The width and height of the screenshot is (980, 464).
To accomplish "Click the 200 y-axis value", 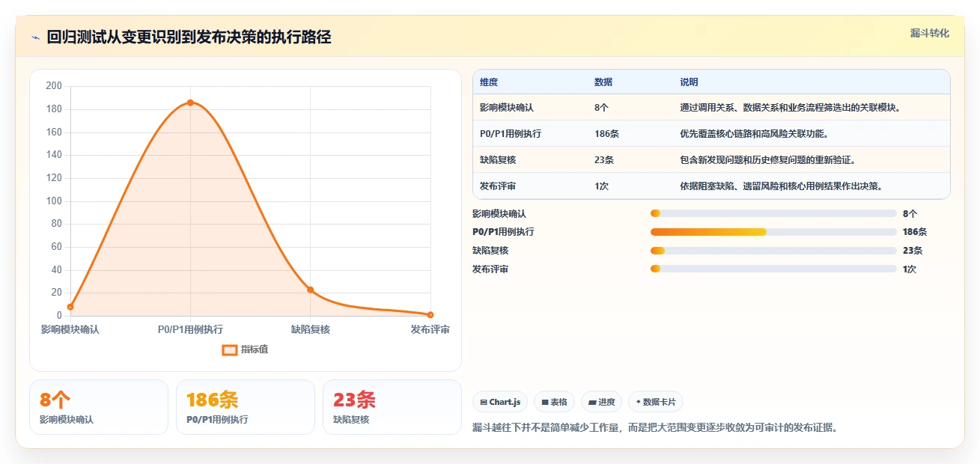I will coord(53,86).
